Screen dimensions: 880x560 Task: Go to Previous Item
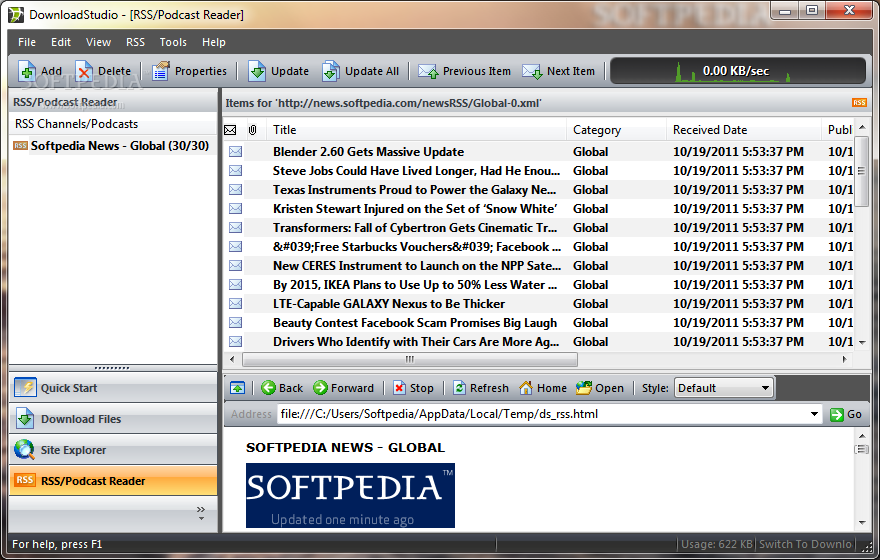click(464, 71)
